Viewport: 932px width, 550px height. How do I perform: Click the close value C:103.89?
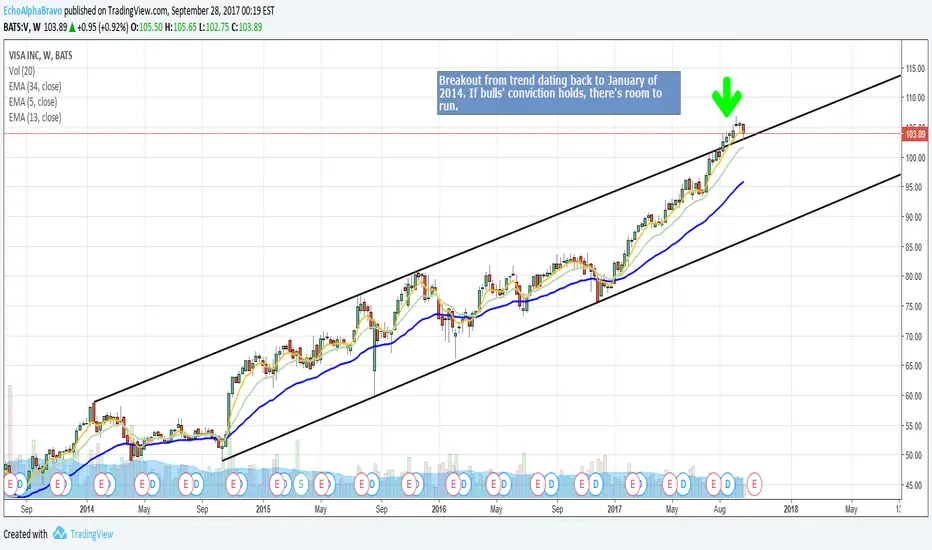pyautogui.click(x=247, y=27)
